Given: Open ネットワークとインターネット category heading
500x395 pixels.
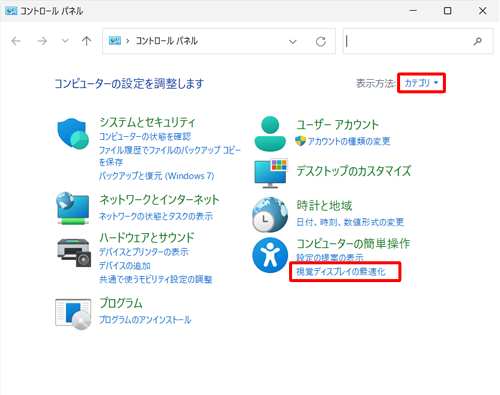Looking at the screenshot, I should click(159, 199).
